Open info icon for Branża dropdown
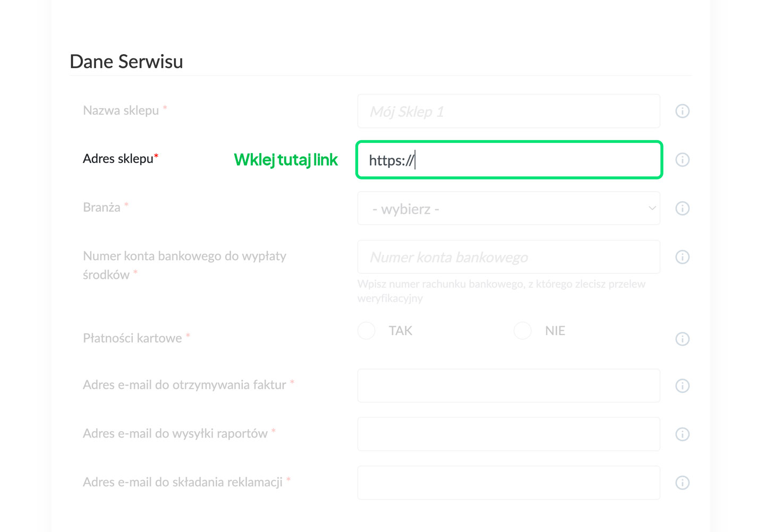 coord(682,208)
